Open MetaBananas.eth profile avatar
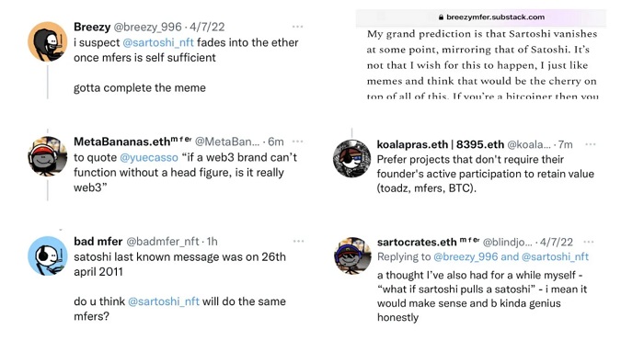 coord(48,156)
